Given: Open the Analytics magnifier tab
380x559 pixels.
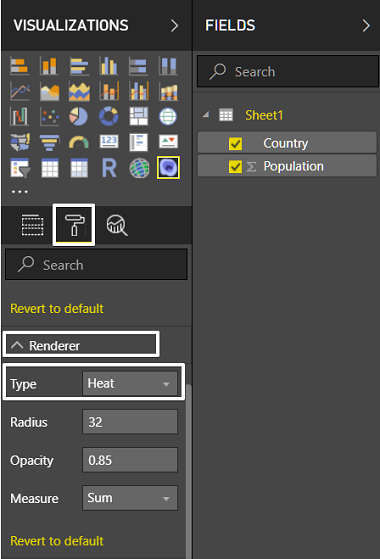Looking at the screenshot, I should coord(117,225).
